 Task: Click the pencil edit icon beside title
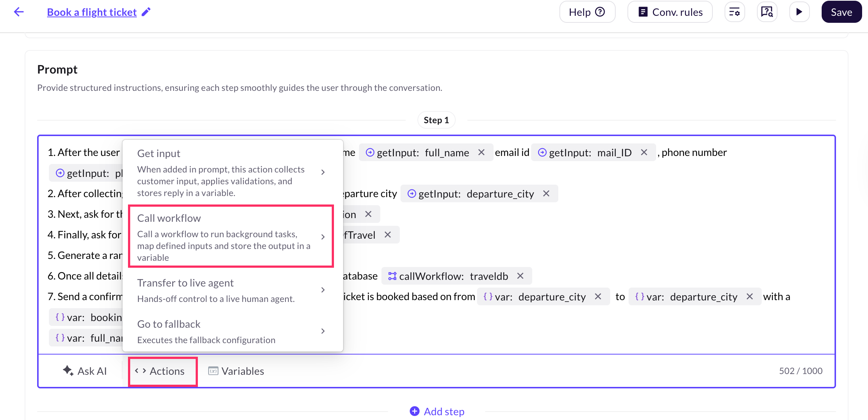coord(146,12)
